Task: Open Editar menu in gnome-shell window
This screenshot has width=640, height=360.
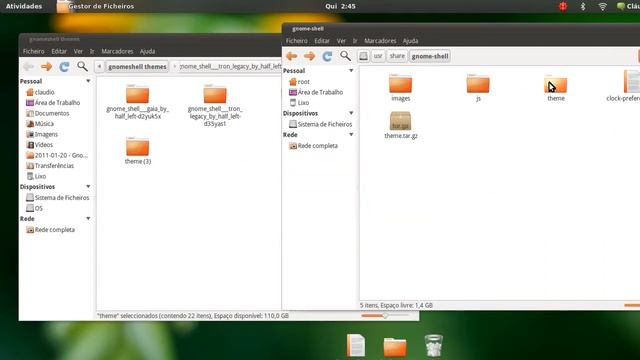Action: pyautogui.click(x=322, y=41)
